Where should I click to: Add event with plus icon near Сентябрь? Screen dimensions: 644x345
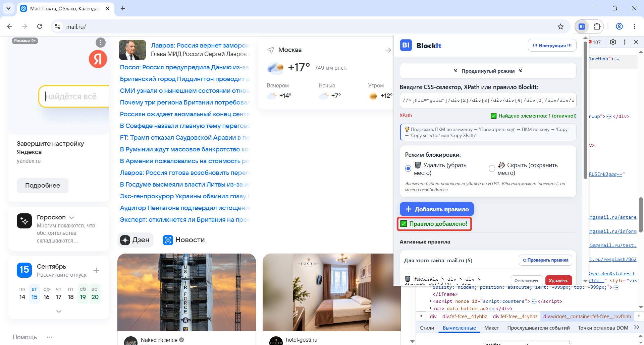pyautogui.click(x=96, y=270)
